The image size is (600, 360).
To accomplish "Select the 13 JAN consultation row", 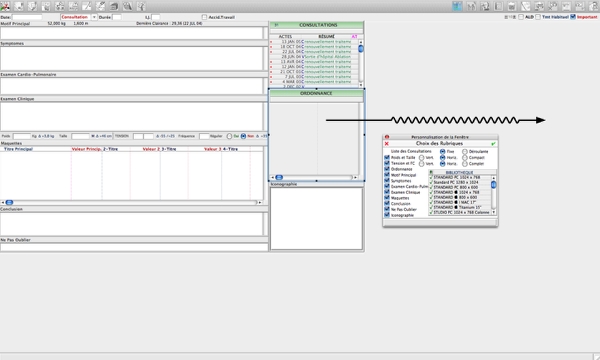I will tap(314, 41).
